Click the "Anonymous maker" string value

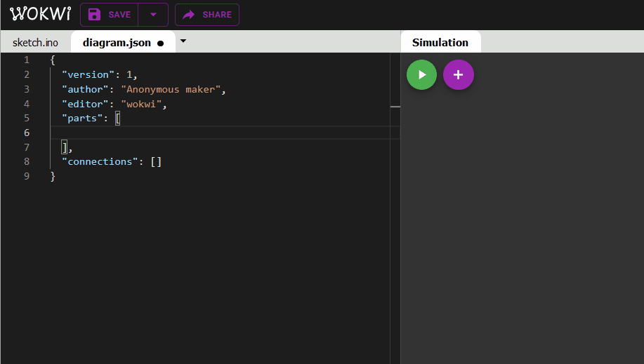pyautogui.click(x=171, y=90)
